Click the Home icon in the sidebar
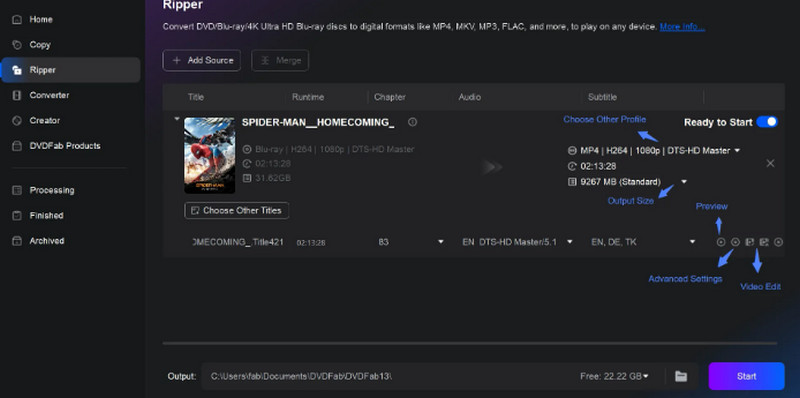 tap(17, 19)
